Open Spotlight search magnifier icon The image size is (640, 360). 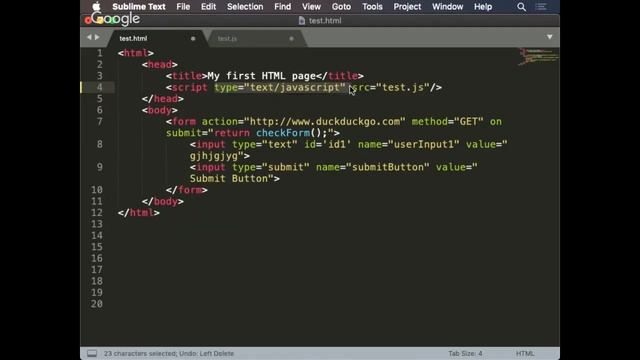521,7
